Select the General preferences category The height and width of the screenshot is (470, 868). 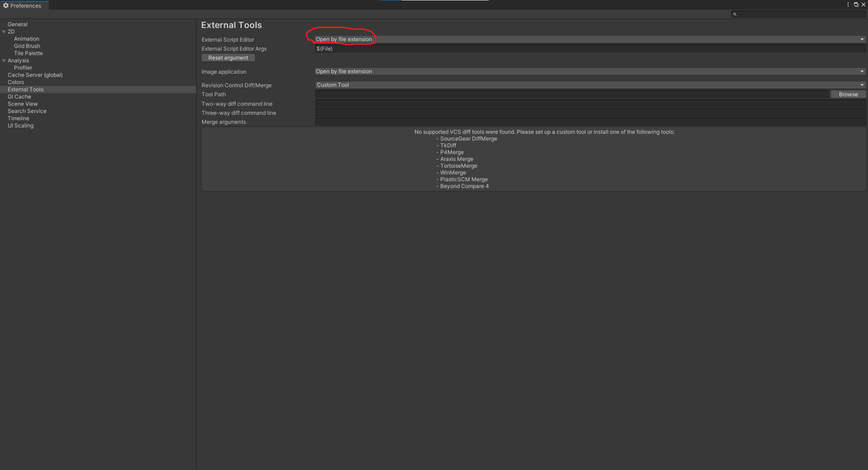[x=17, y=25]
